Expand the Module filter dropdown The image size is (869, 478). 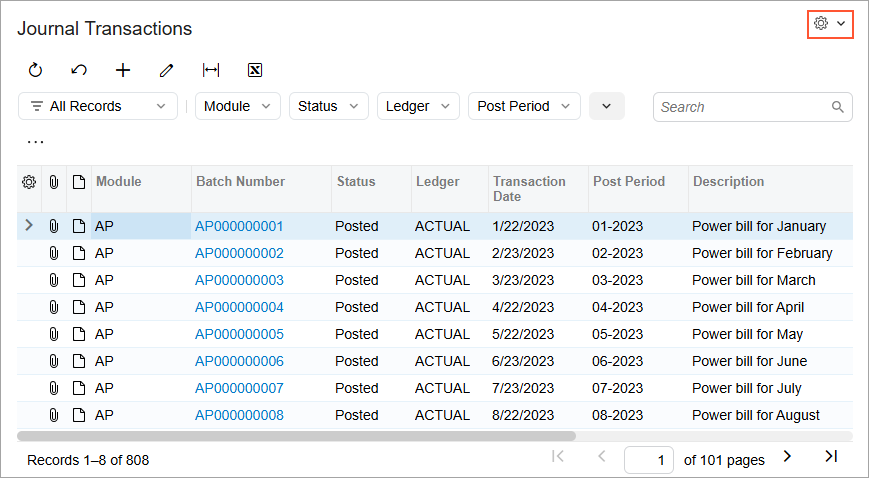237,106
